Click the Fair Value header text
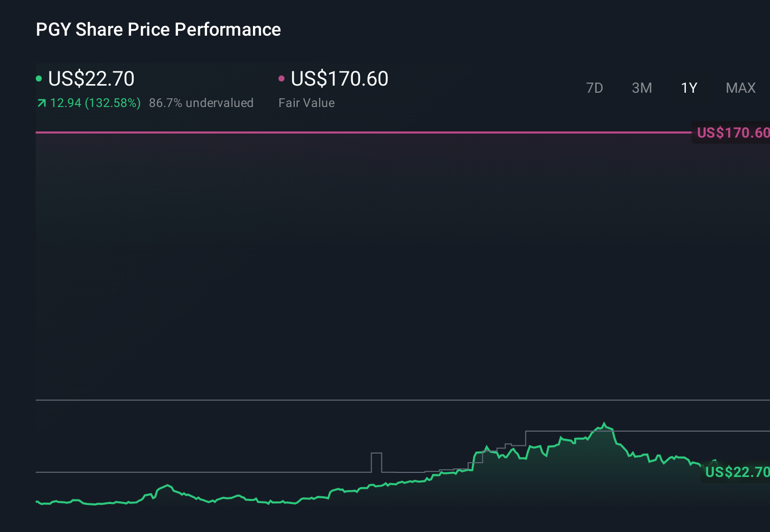 306,102
